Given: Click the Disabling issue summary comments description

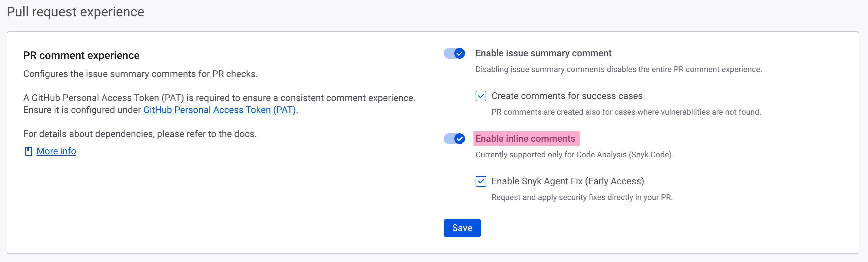Looking at the screenshot, I should [618, 69].
